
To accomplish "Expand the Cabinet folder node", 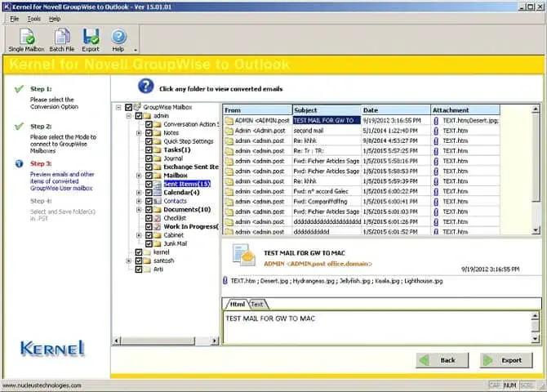I will coord(139,235).
